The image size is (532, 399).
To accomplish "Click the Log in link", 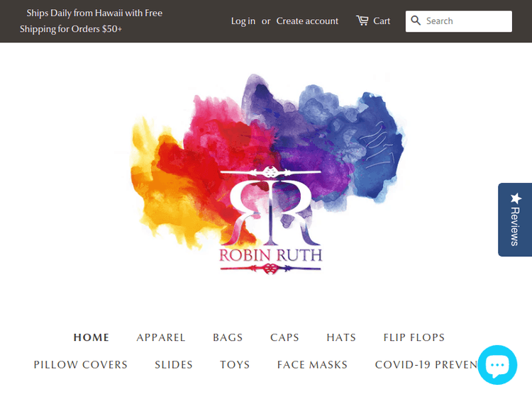I will point(243,21).
